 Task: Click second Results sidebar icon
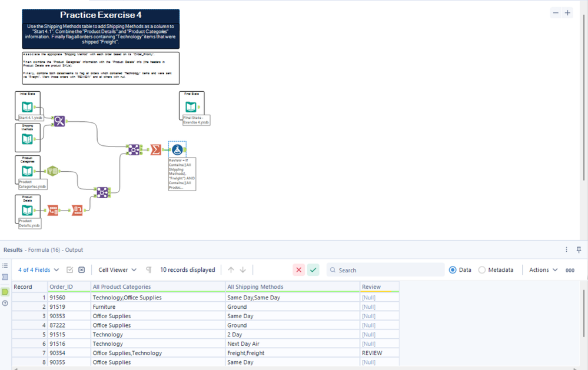(x=5, y=277)
